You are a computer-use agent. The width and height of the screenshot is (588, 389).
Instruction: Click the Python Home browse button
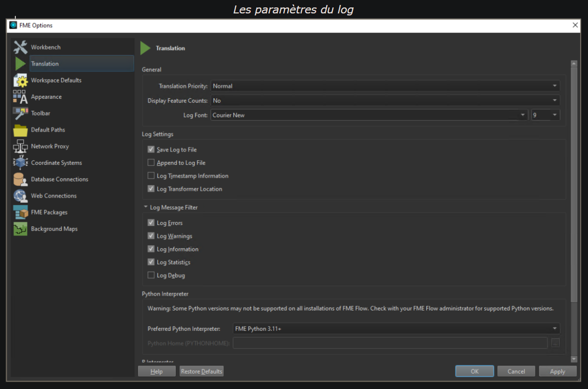(555, 343)
